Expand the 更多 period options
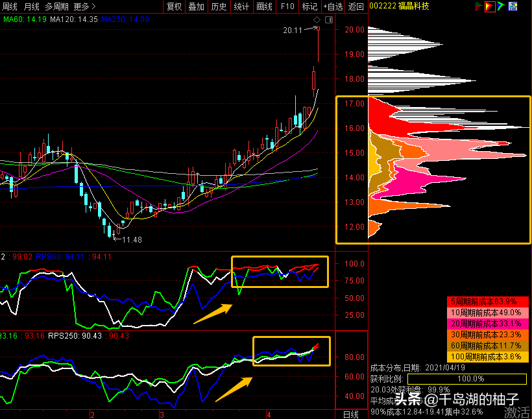The height and width of the screenshot is (419, 532). [x=84, y=7]
